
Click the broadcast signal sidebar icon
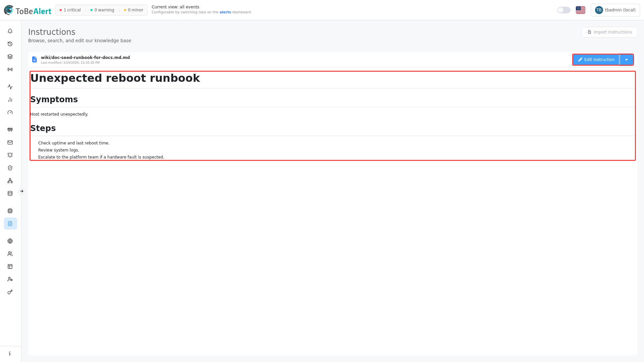pyautogui.click(x=10, y=69)
